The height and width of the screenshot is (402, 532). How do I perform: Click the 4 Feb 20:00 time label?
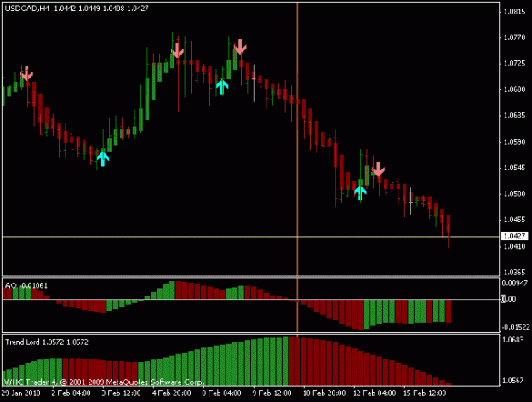click(x=171, y=393)
